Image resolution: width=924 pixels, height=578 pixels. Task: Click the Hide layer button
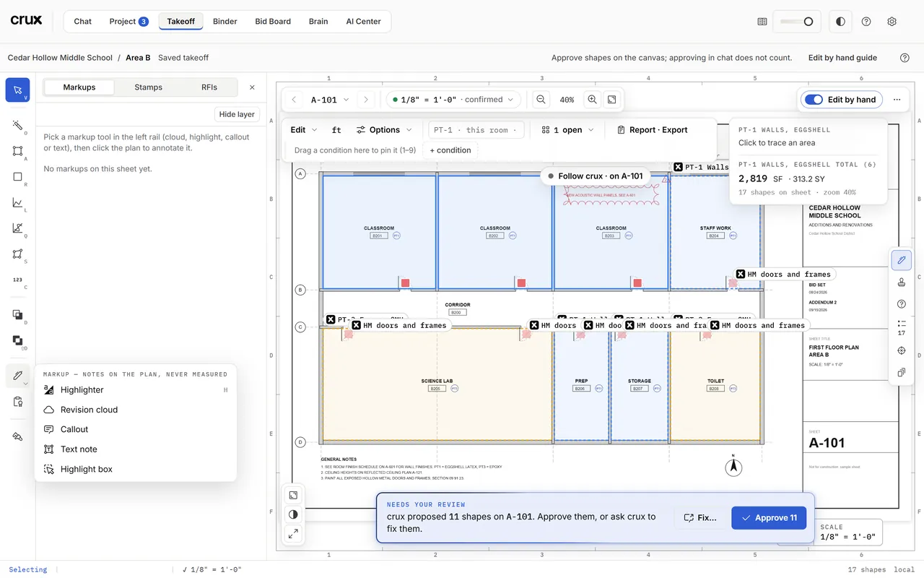point(237,114)
